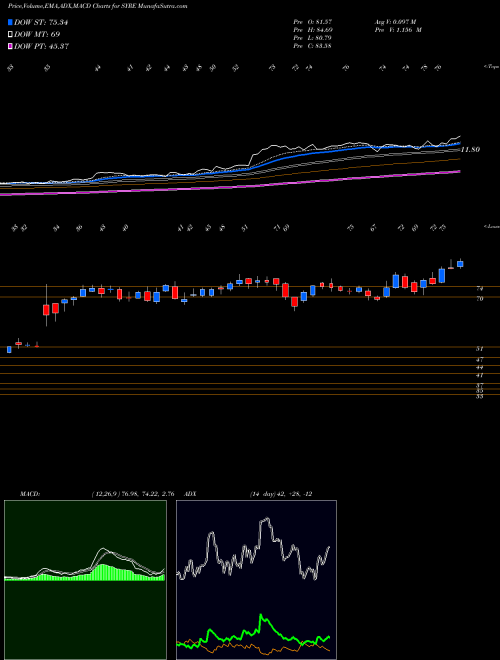Screen dimensions: 500x660
Task: Click the 70 price level label
Action: [x=479, y=299]
